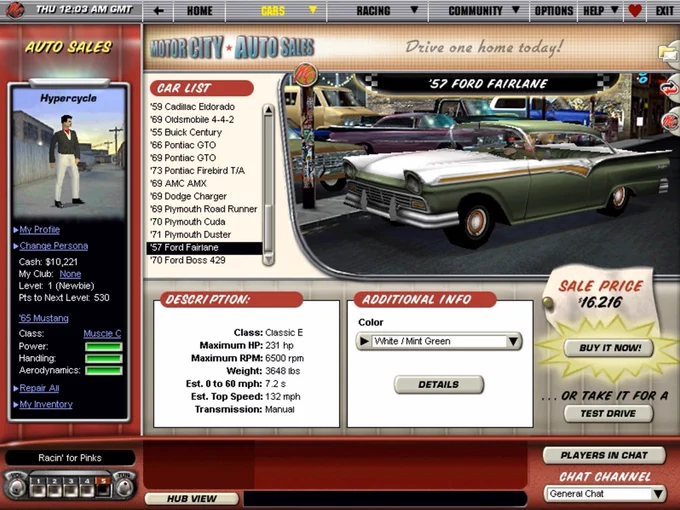Click the green Handling bar
The height and width of the screenshot is (510, 680).
104,358
